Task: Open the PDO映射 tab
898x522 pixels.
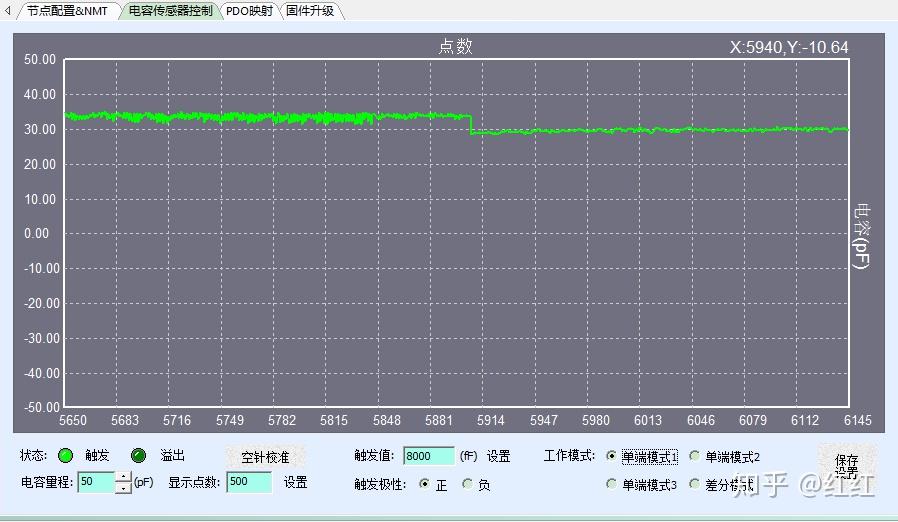Action: point(249,11)
